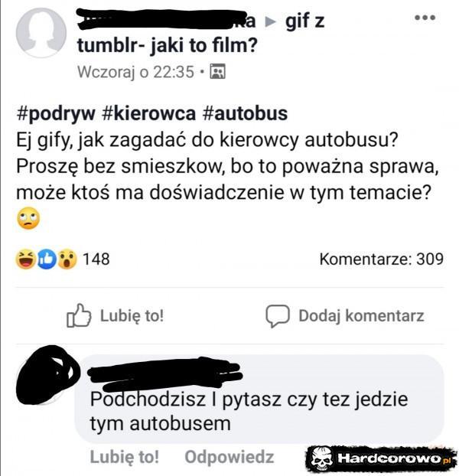Click the speech bubble comment icon
Image resolution: width=459 pixels, height=476 pixels.
pyautogui.click(x=277, y=316)
